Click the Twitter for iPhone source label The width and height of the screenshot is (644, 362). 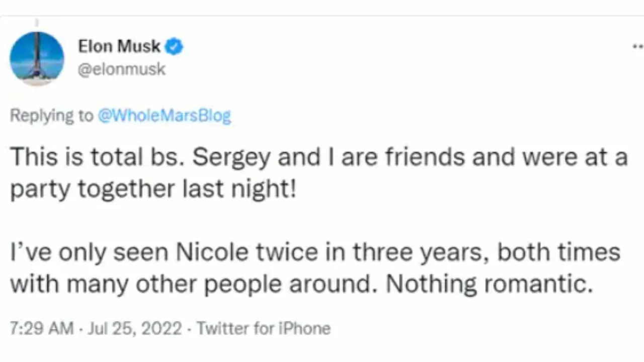tap(263, 328)
